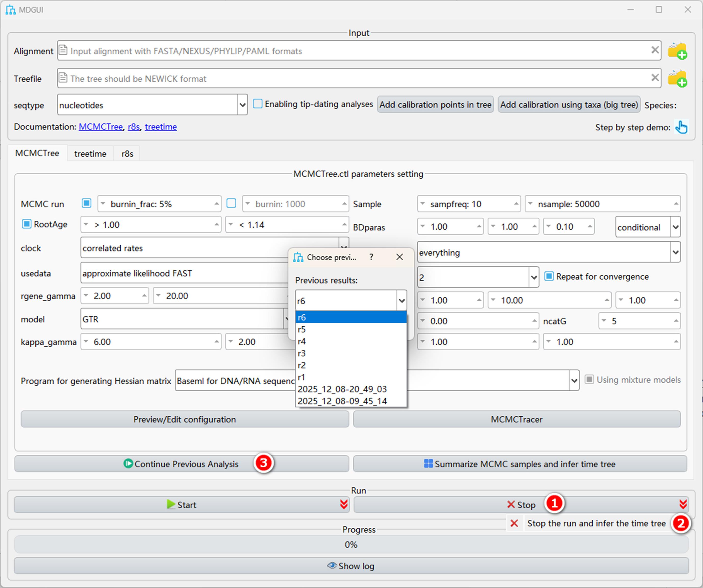The image size is (703, 588).
Task: Open the Hessian matrix program dropdown
Action: point(574,380)
